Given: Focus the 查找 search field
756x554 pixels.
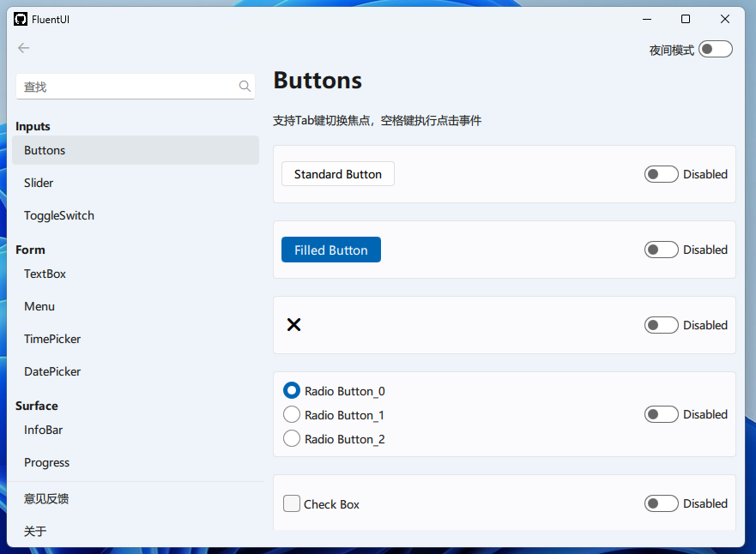Looking at the screenshot, I should 136,87.
